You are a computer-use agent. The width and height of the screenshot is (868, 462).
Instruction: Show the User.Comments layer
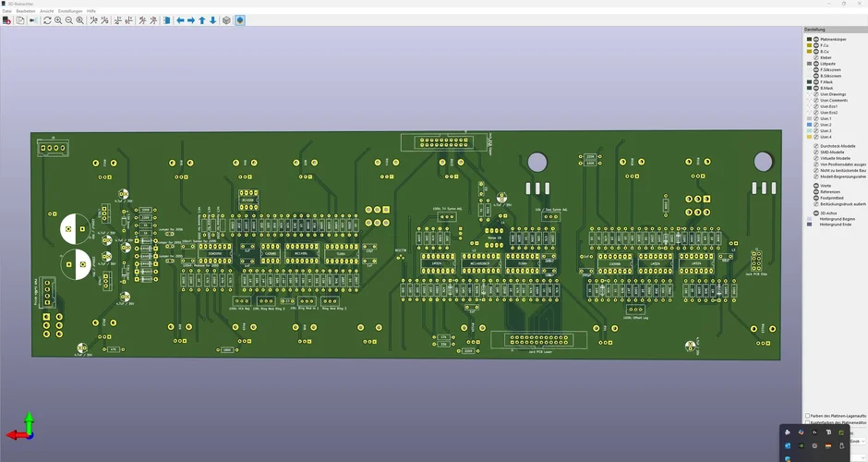click(x=816, y=101)
